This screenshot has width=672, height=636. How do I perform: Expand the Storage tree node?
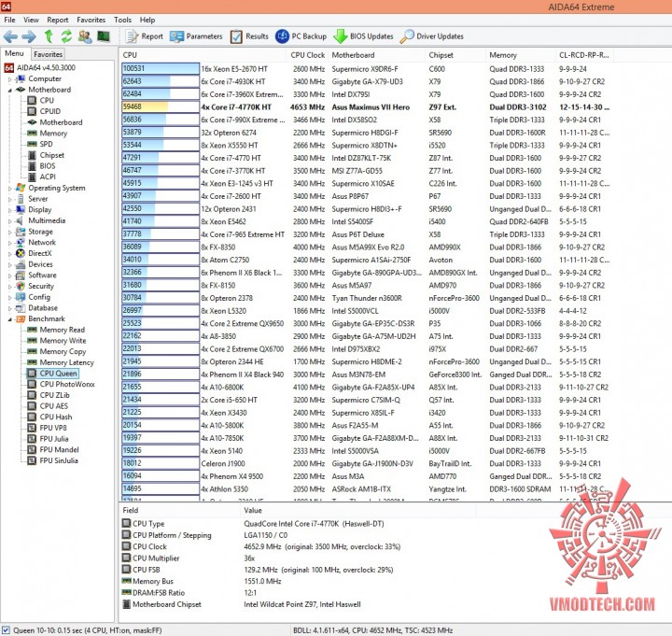(10, 232)
